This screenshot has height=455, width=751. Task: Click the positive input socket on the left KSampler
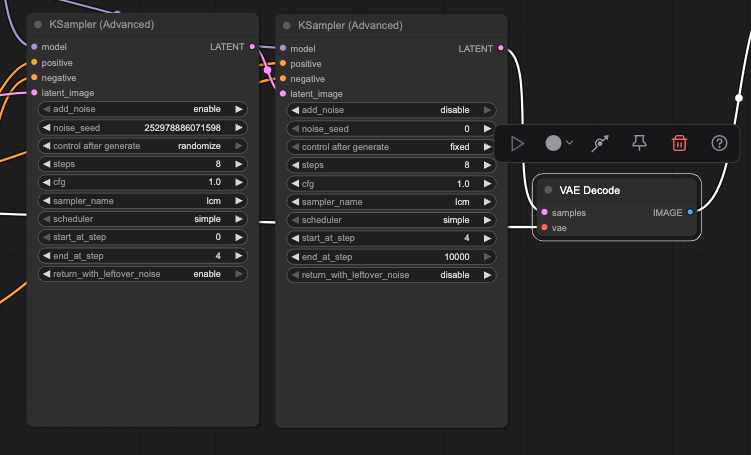34,62
